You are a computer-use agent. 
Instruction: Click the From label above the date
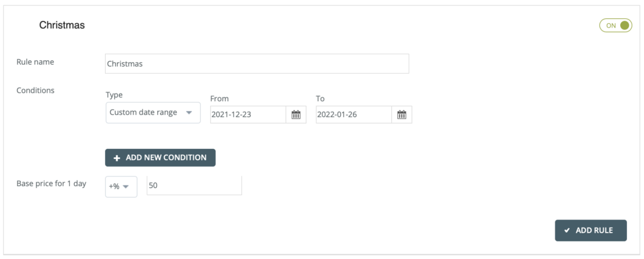point(219,99)
